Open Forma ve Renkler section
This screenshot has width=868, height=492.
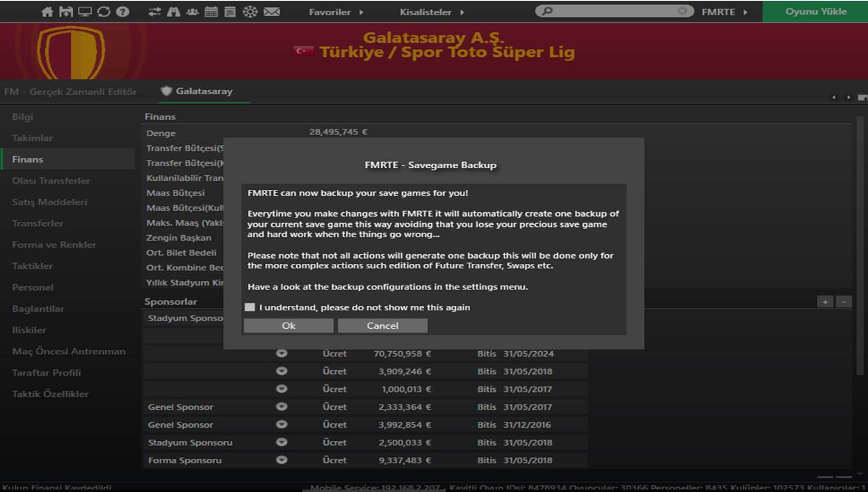(54, 245)
